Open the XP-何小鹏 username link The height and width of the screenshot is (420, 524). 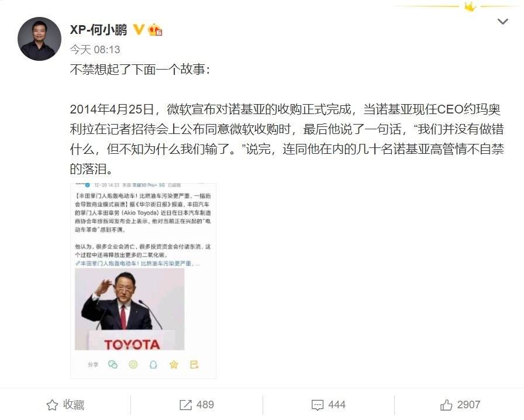point(99,30)
